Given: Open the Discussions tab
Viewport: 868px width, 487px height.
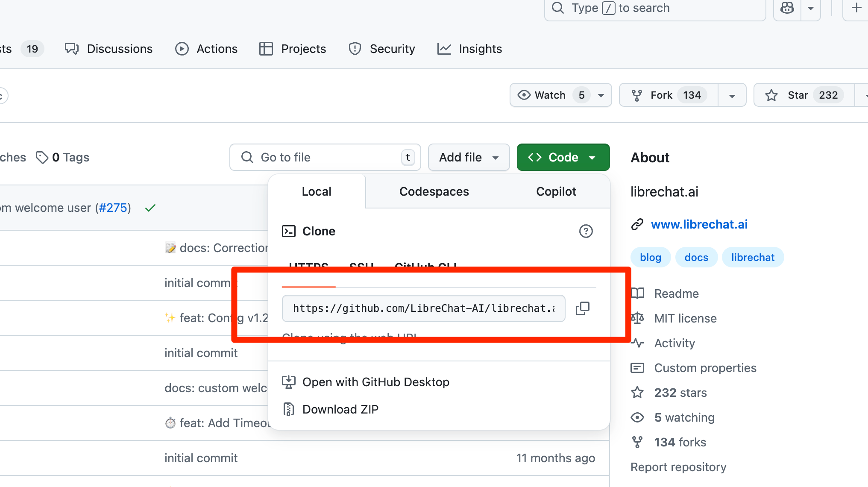Looking at the screenshot, I should click(108, 49).
